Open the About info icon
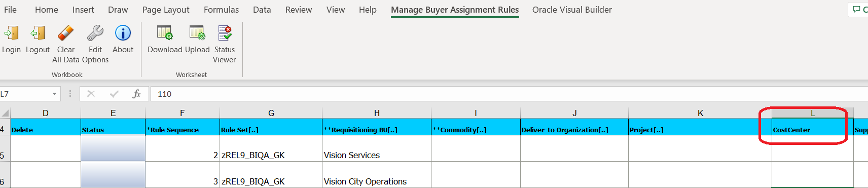 coord(123,33)
